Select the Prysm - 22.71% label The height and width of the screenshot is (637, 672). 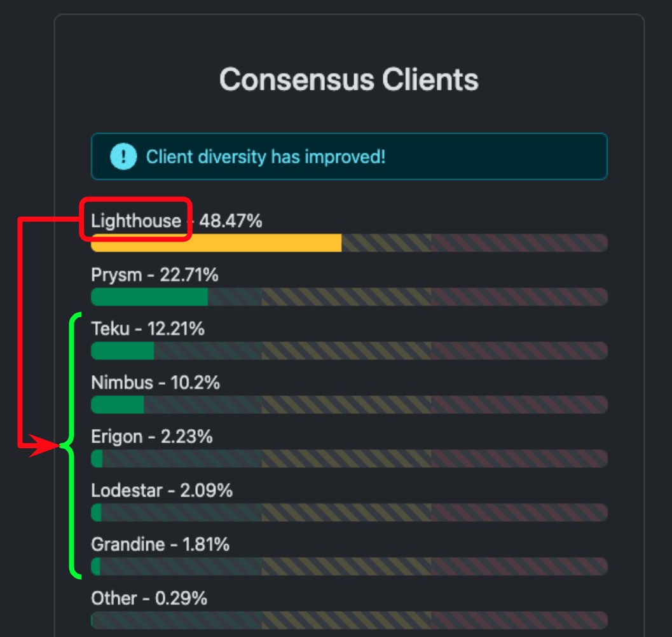154,275
